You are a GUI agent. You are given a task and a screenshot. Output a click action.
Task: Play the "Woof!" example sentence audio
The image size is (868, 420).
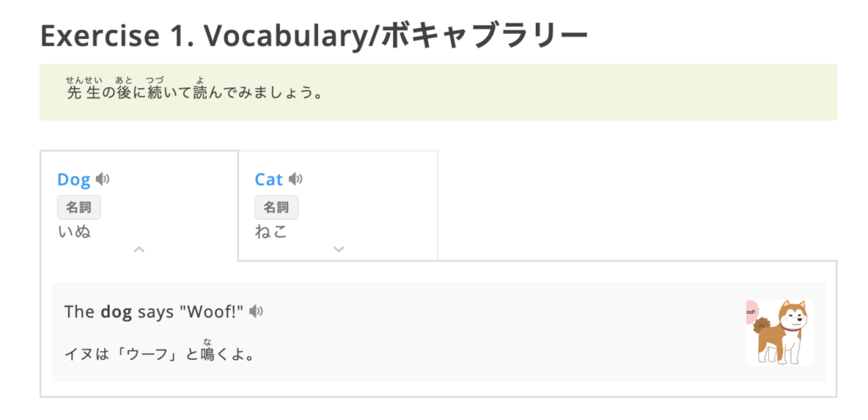(256, 311)
